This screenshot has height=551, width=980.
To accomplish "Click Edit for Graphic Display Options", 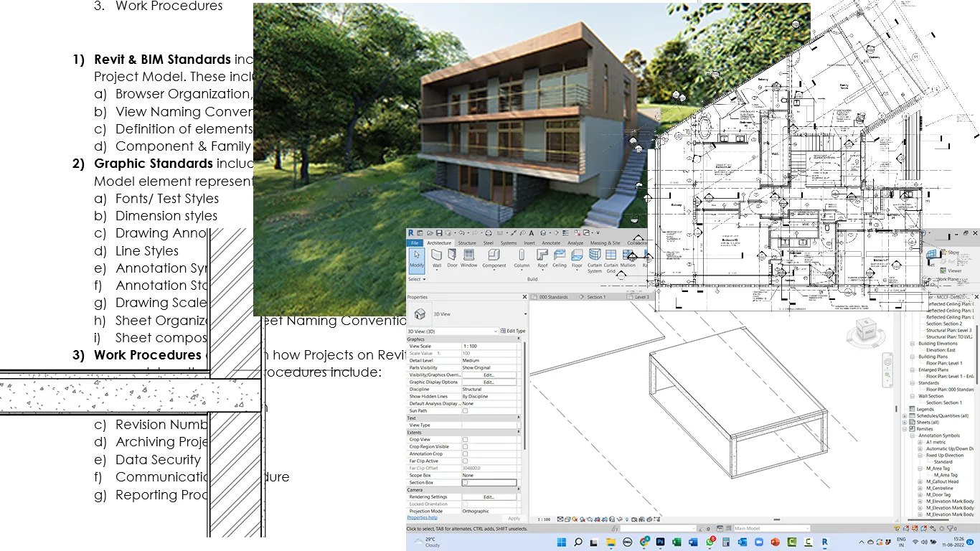I will 489,382.
